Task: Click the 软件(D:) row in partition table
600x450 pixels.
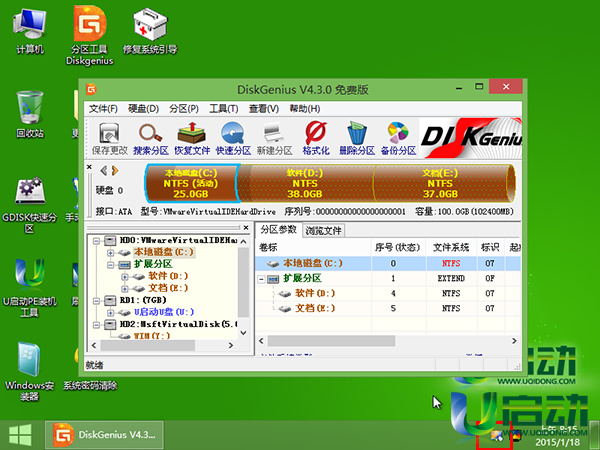Action: [x=388, y=293]
